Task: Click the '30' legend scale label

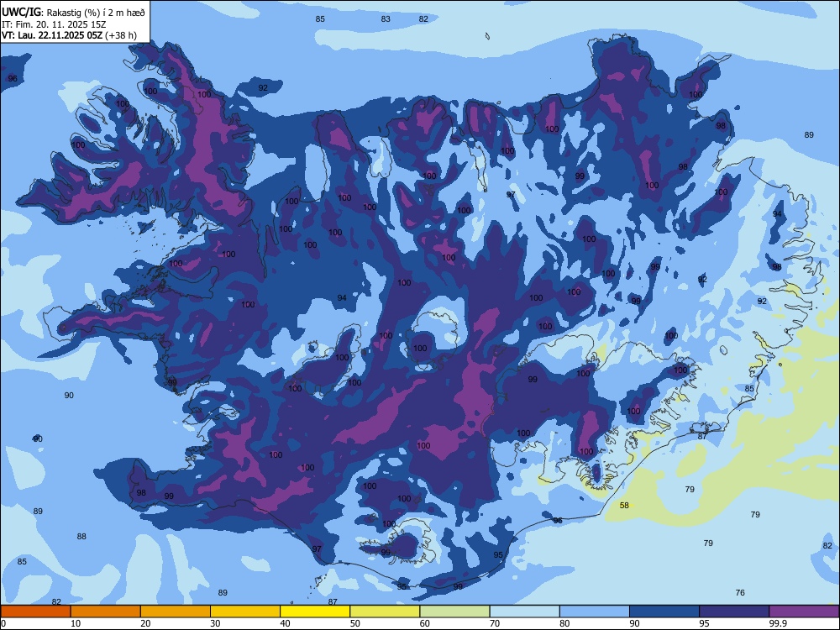Action: click(x=215, y=623)
